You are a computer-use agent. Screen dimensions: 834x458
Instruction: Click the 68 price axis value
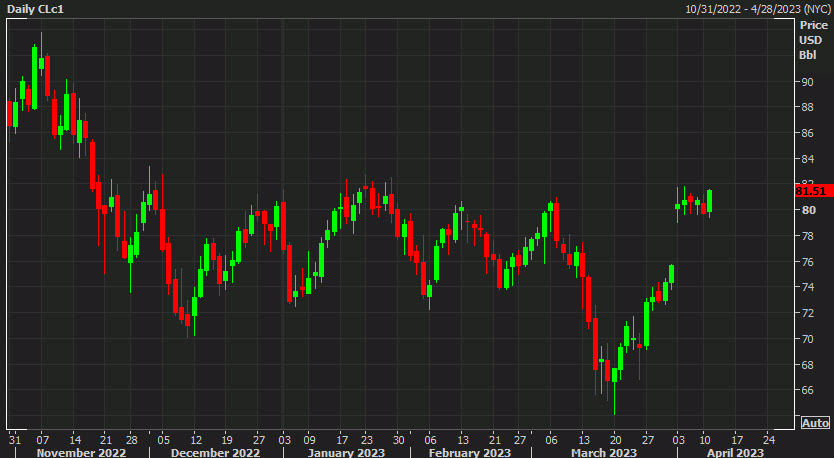click(x=808, y=365)
